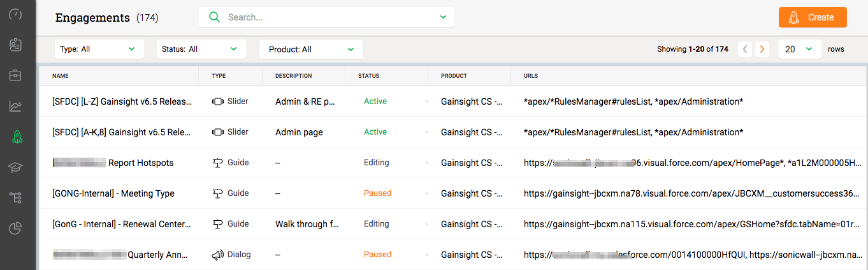Select the green rocket Engagements icon
Viewport: 868px width, 270px height.
pyautogui.click(x=16, y=137)
